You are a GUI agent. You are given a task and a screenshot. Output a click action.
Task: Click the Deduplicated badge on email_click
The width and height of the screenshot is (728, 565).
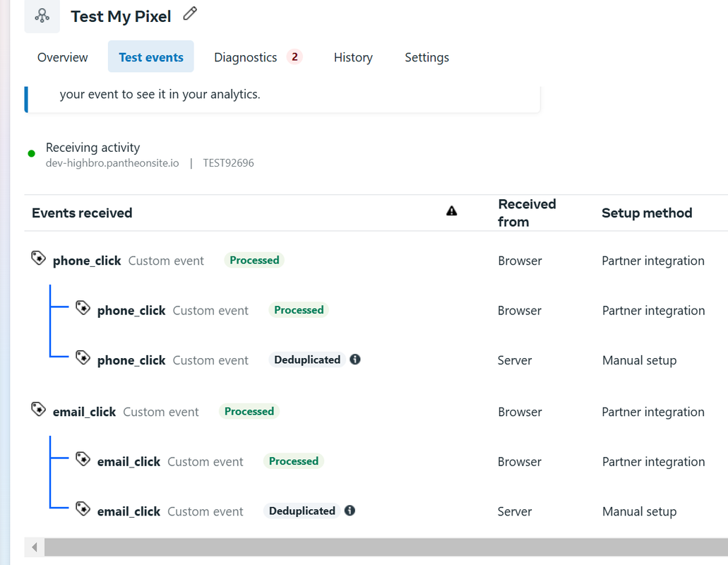pyautogui.click(x=302, y=511)
